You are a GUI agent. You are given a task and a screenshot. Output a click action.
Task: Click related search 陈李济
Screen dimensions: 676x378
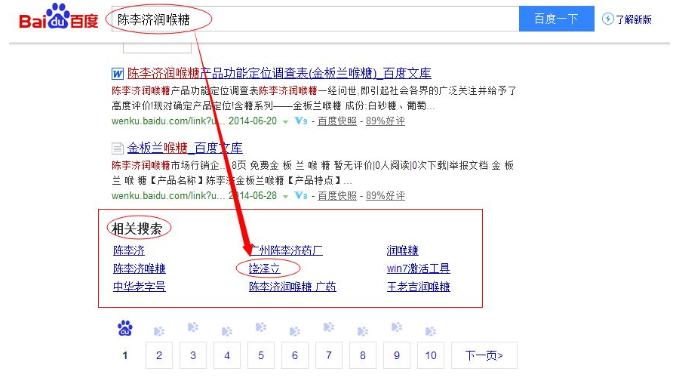point(128,250)
